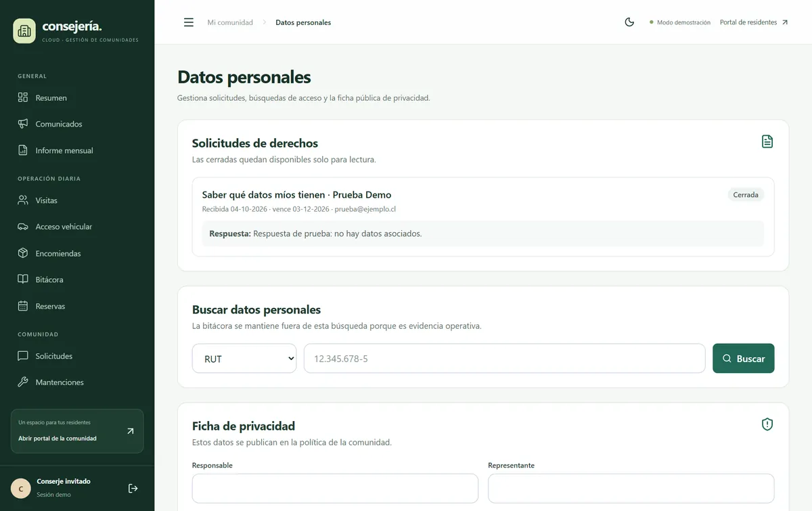Image resolution: width=812 pixels, height=511 pixels.
Task: Click Mi comunidad breadcrumb
Action: coord(230,22)
